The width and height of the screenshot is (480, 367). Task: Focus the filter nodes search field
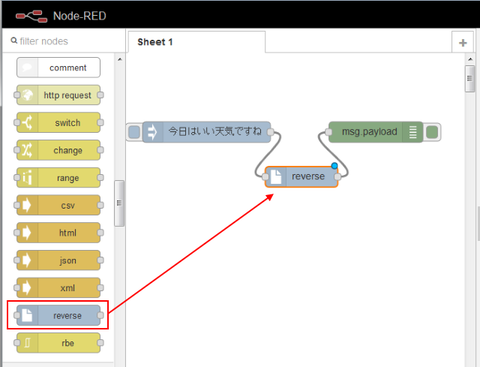[63, 41]
